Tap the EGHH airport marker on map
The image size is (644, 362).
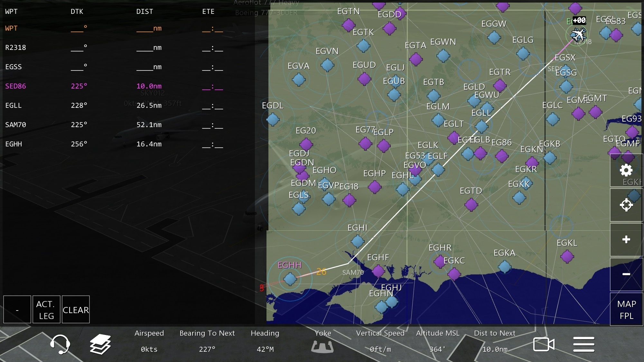[290, 279]
